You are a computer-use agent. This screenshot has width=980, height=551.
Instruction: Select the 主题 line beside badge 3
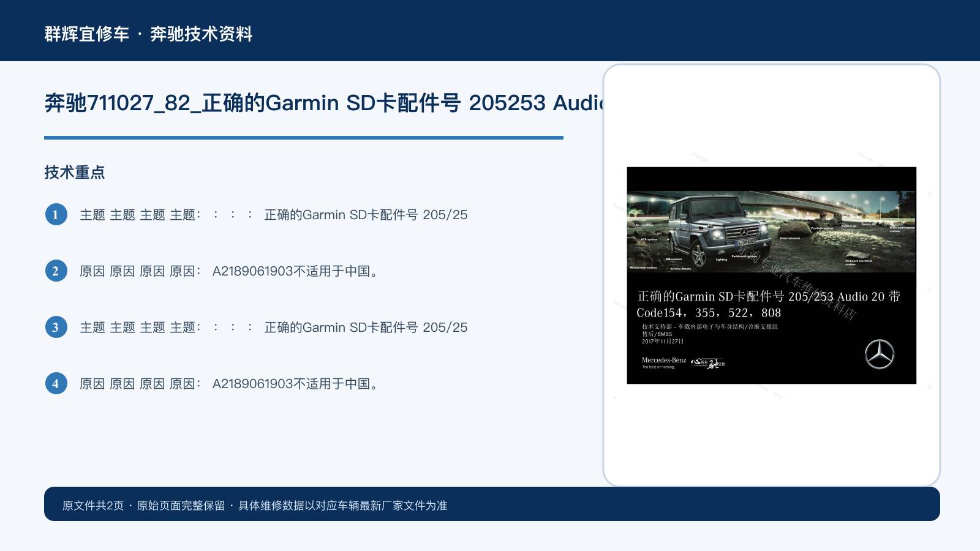coord(274,328)
